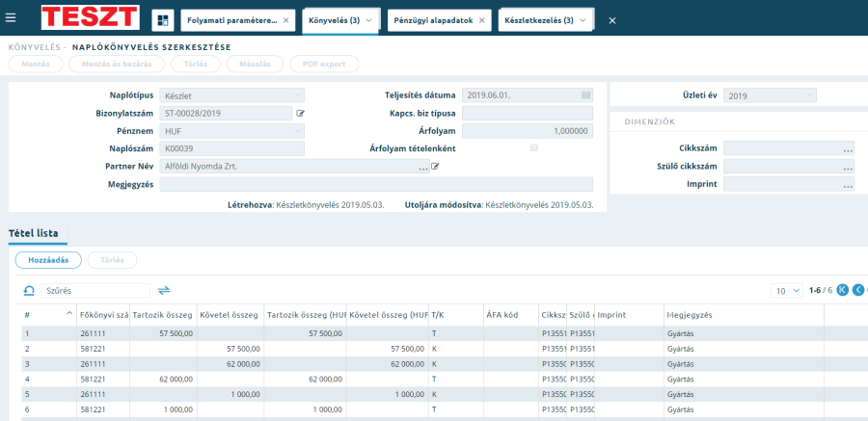Open Imprint dimension lookup ellipsis
Image resolution: width=868 pixels, height=421 pixels.
click(848, 185)
